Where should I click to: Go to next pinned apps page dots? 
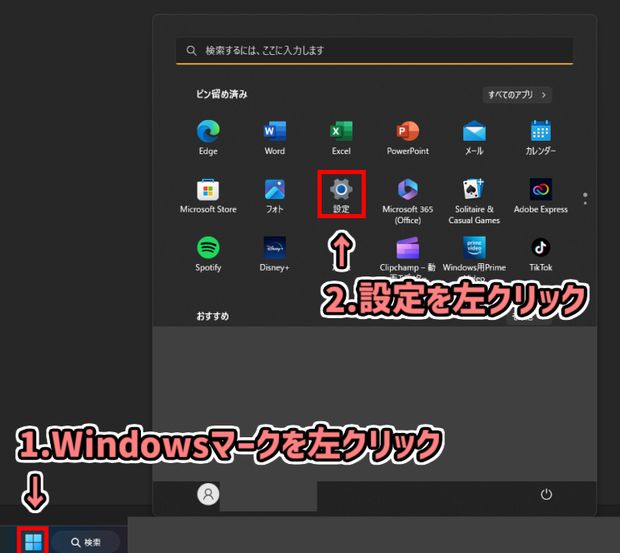click(585, 199)
